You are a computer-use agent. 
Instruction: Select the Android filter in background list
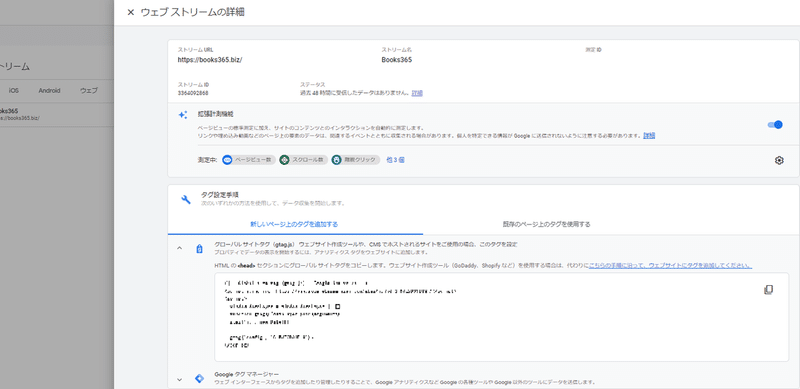click(49, 90)
